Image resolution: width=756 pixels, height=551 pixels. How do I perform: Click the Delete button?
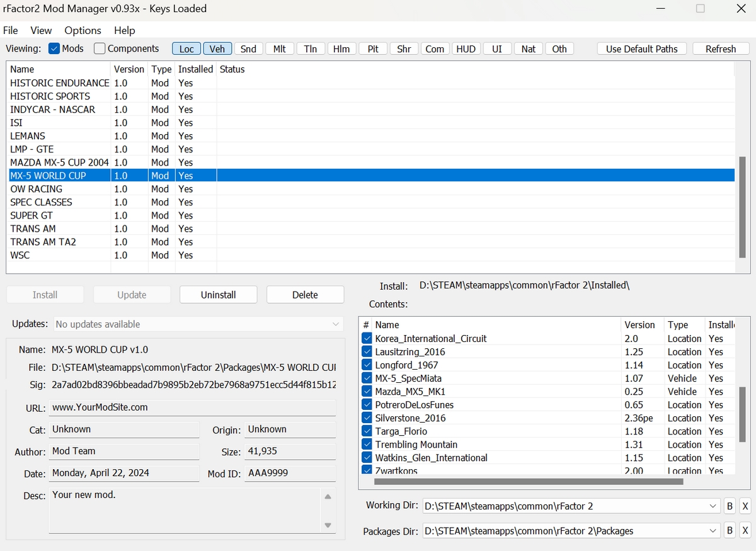coord(305,295)
